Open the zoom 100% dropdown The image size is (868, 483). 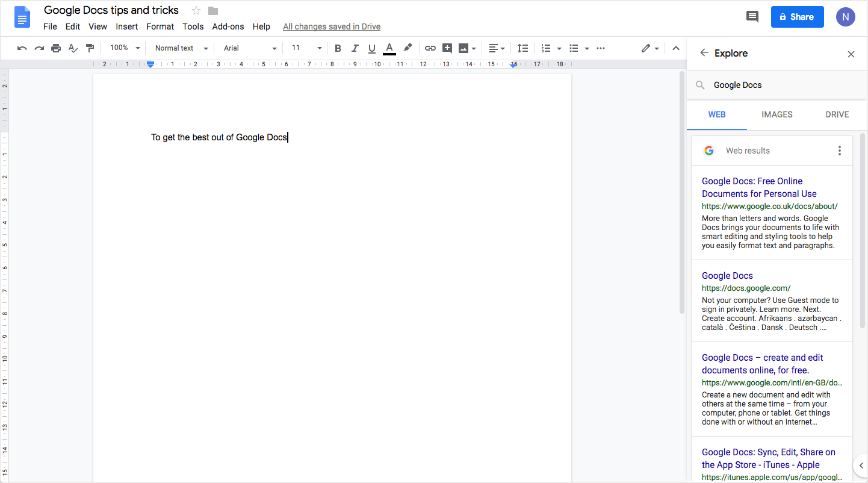[x=125, y=48]
